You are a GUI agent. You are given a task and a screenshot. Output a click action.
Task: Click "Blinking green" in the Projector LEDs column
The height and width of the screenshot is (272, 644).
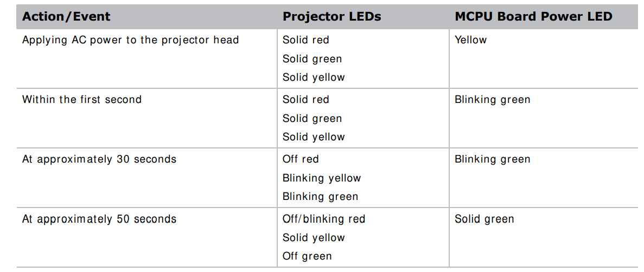(320, 197)
